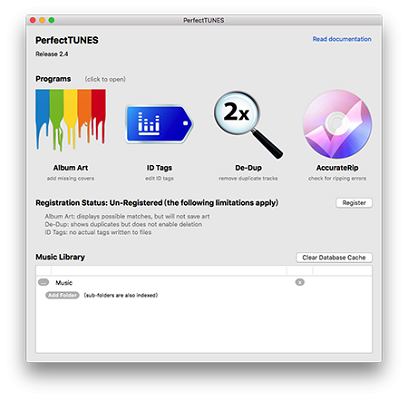Click Clear Database Cache button
408x400 pixels.
click(x=334, y=257)
